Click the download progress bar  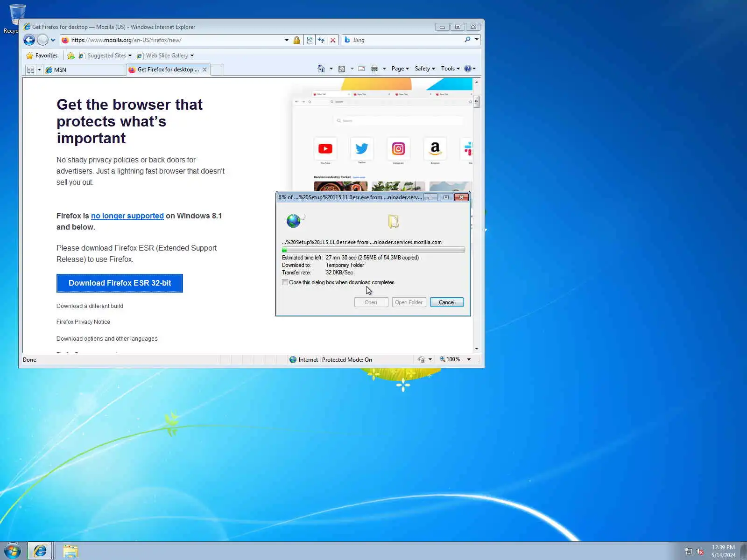tap(373, 250)
